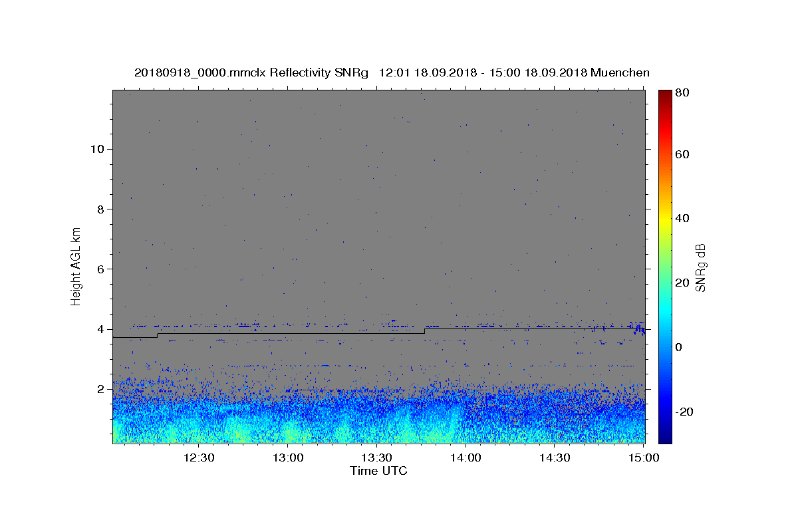The height and width of the screenshot is (532, 798).
Task: Click the "SNRg dB" colorbar label
Action: 701,267
